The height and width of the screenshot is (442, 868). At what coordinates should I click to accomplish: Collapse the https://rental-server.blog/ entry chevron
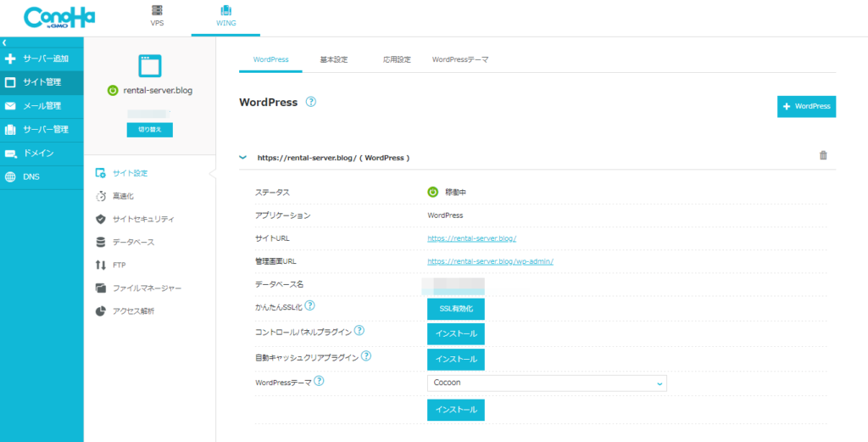[x=242, y=157]
